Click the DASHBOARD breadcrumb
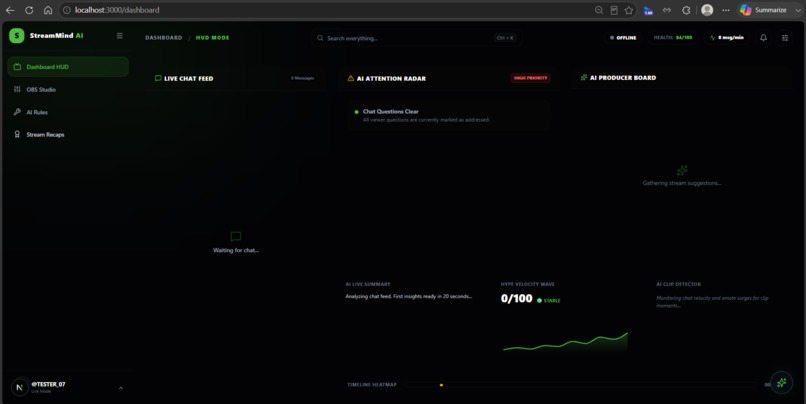 coord(163,38)
